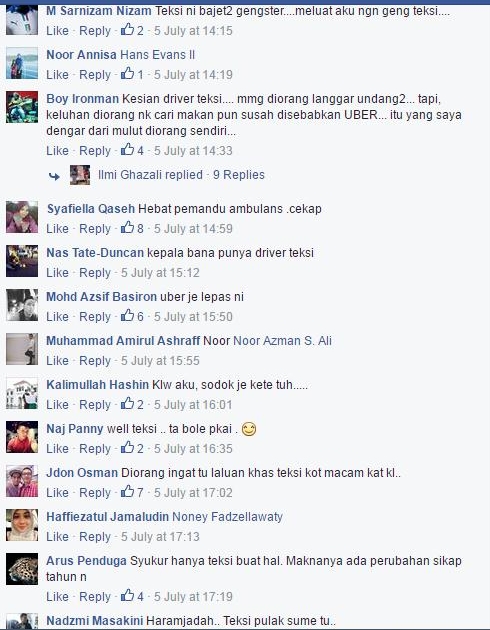Open tagged name Noor Azman S. Ali

tap(282, 341)
